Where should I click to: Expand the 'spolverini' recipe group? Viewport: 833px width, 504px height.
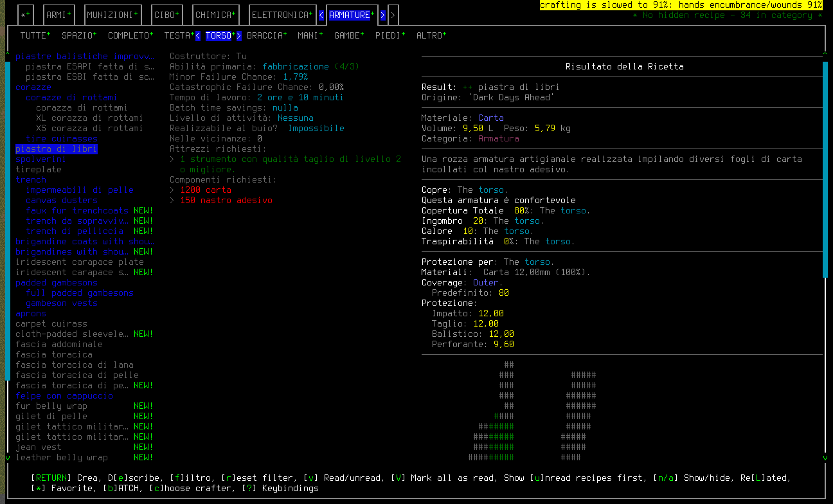[x=41, y=159]
